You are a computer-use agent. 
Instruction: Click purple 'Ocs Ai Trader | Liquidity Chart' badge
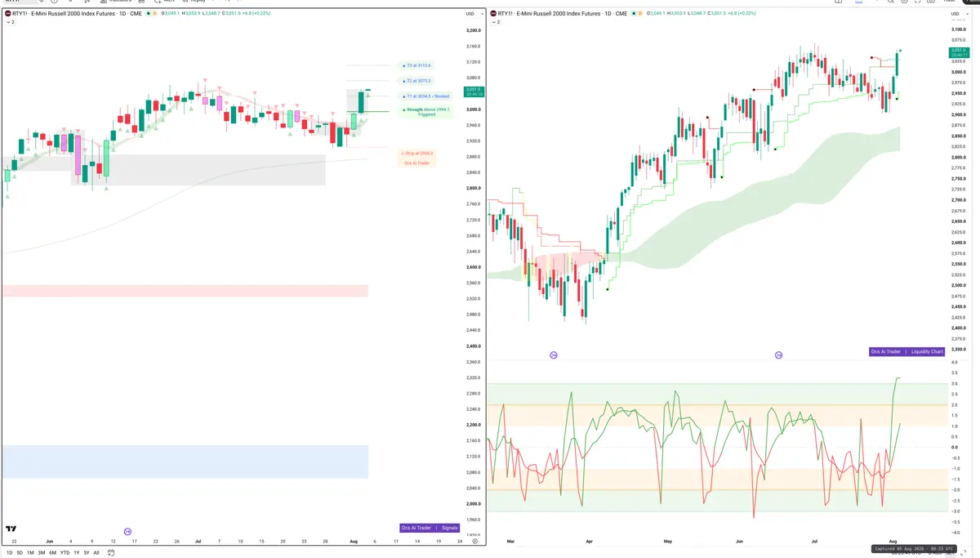(906, 351)
